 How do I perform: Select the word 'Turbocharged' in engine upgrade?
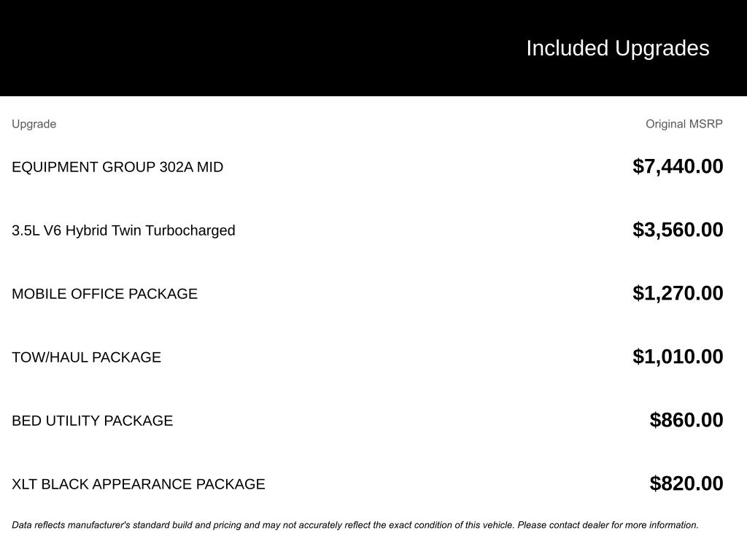[x=190, y=230]
